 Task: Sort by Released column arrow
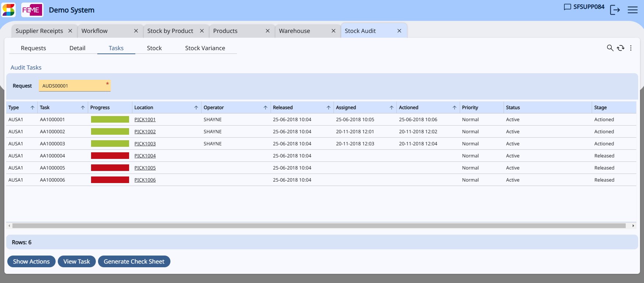[328, 108]
